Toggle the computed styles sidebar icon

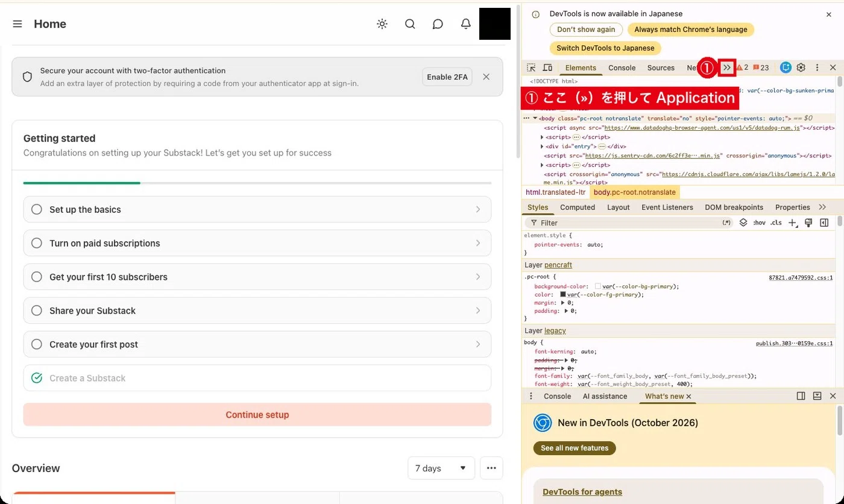824,223
